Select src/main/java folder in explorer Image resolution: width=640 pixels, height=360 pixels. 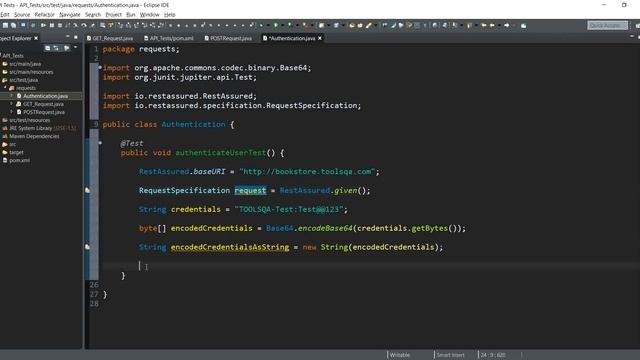(25, 64)
